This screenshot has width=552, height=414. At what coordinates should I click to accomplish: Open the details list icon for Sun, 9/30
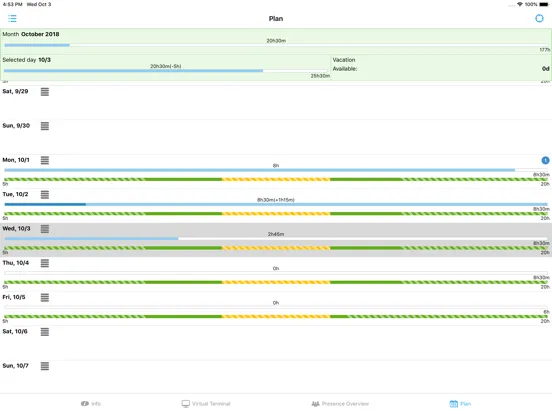45,126
